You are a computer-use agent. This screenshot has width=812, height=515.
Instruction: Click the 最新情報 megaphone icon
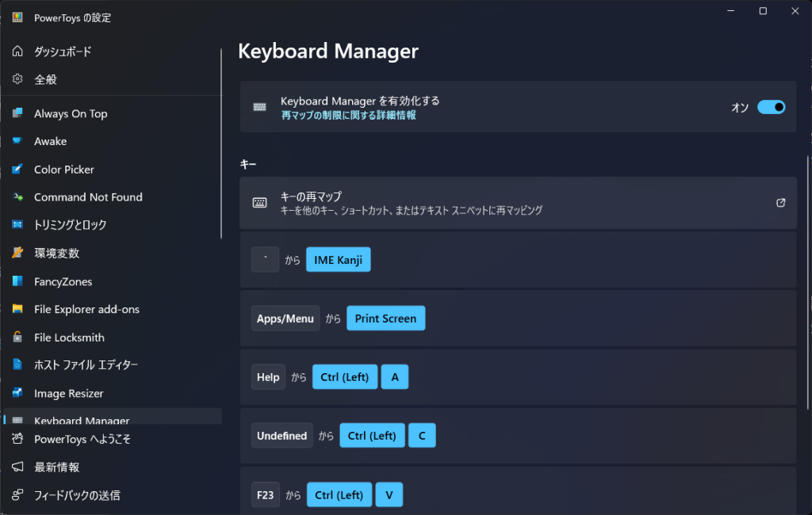click(17, 467)
